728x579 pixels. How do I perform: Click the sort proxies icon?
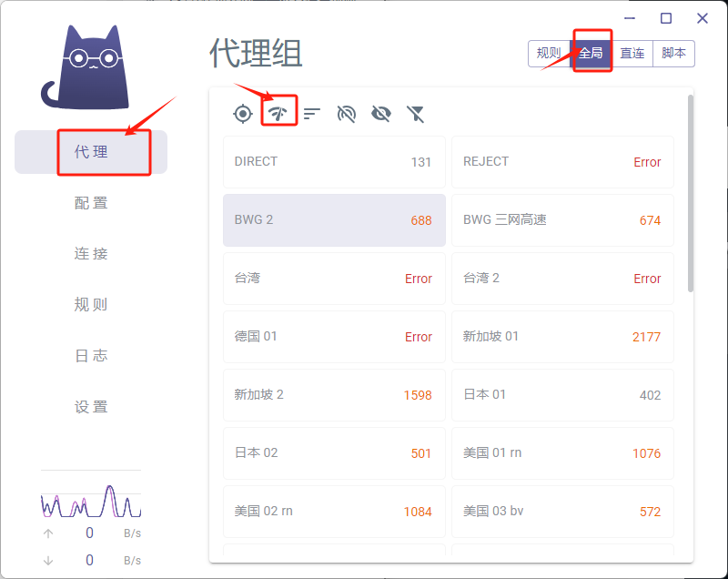click(311, 113)
